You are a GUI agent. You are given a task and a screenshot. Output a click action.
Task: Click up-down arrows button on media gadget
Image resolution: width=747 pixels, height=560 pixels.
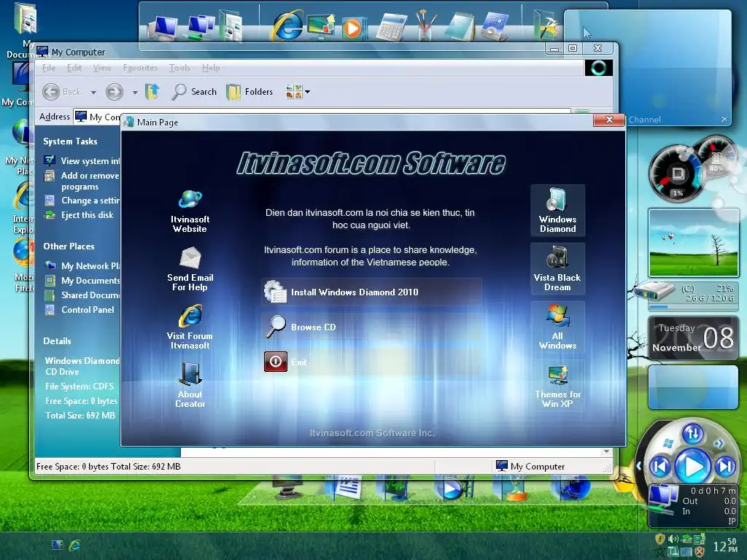click(x=693, y=433)
